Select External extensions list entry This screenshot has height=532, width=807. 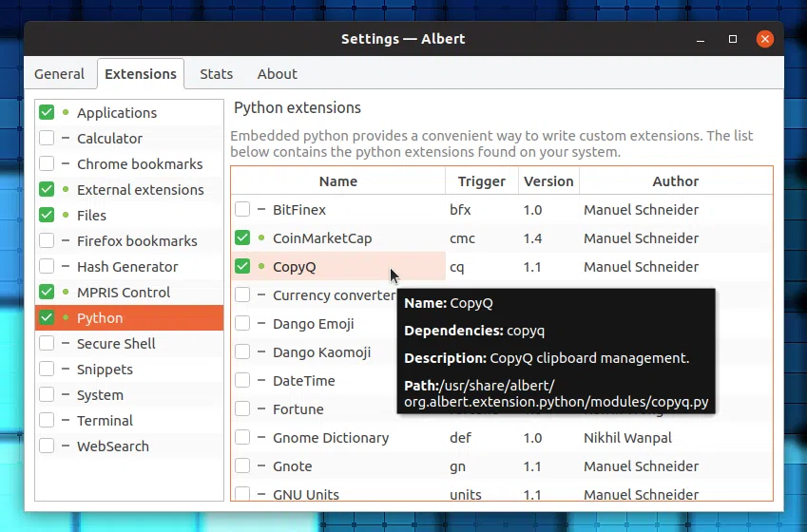141,190
